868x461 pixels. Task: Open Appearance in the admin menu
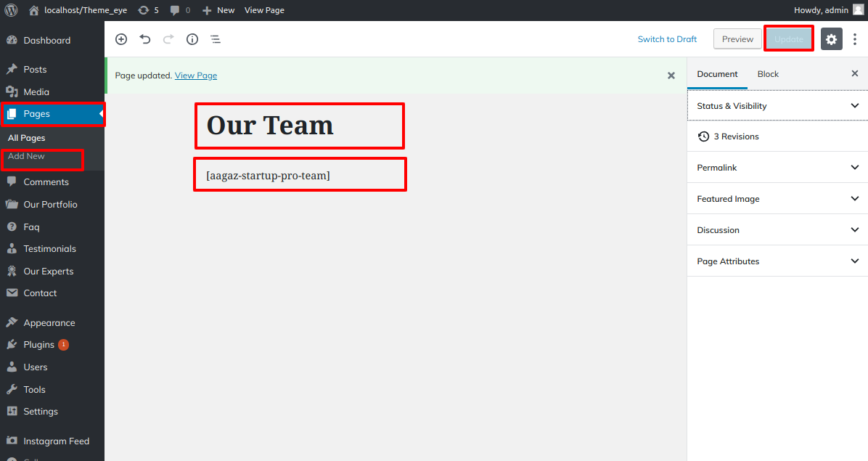pos(49,323)
